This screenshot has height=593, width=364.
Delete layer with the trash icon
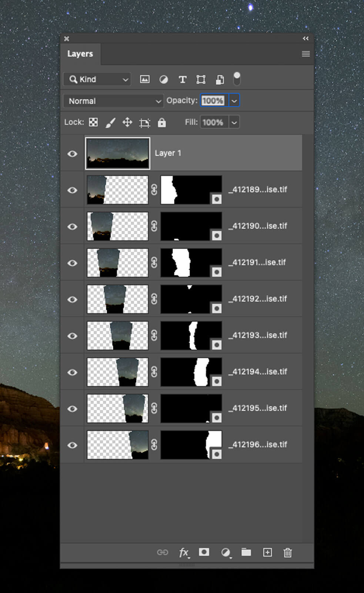click(x=288, y=553)
